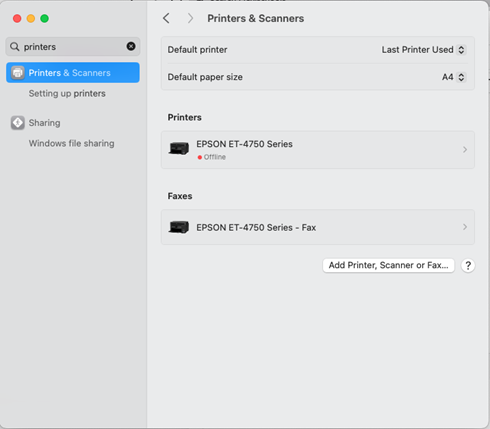
Task: Click the EPSON ET-4750 Series Fax icon
Action: [179, 227]
